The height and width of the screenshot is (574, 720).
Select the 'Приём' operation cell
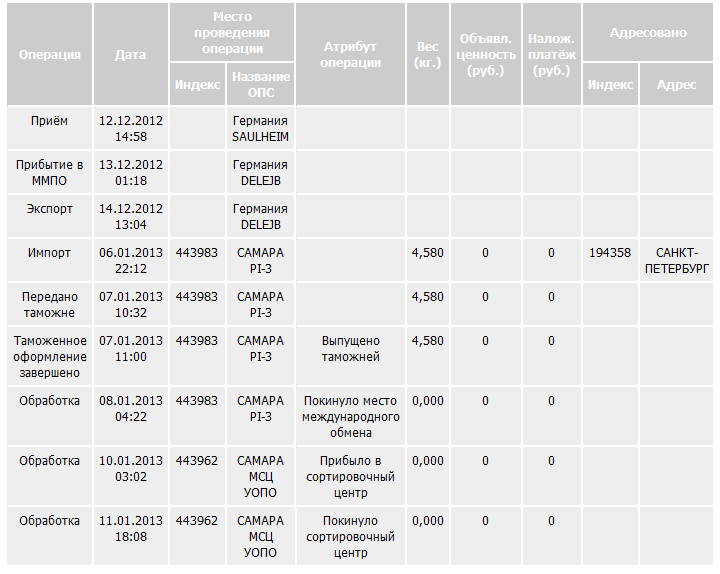(x=49, y=121)
